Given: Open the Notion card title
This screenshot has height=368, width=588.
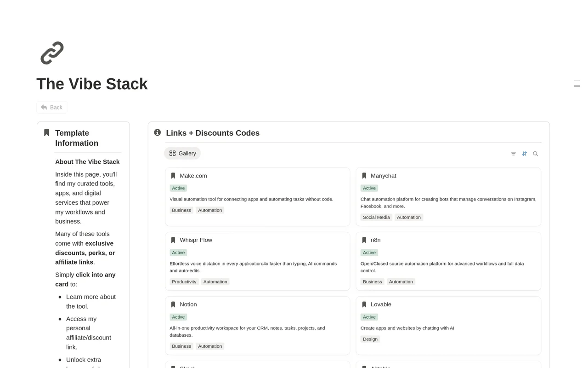Looking at the screenshot, I should point(188,305).
